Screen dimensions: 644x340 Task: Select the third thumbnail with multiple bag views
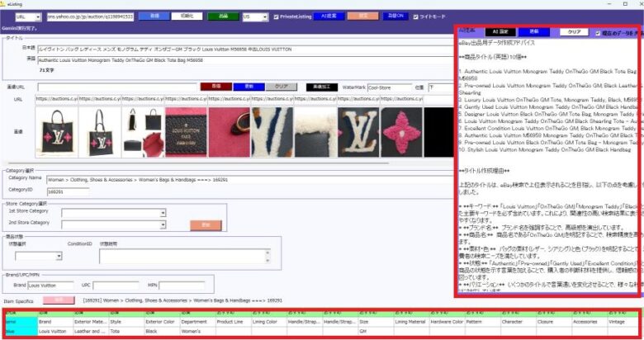[x=143, y=132]
